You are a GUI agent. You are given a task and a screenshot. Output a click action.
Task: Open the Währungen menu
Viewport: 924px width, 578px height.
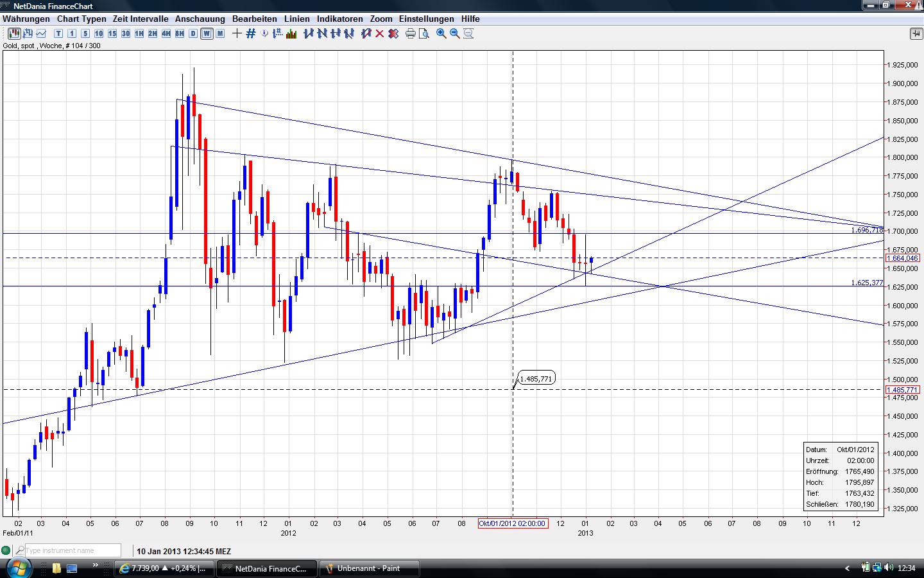pyautogui.click(x=26, y=19)
